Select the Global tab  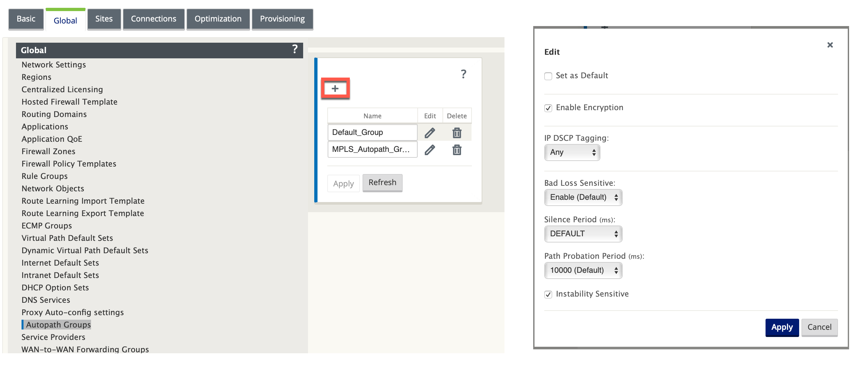point(65,20)
